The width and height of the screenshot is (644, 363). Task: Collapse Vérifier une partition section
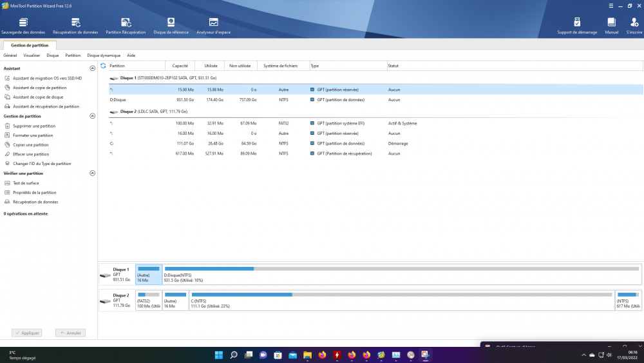pyautogui.click(x=92, y=173)
